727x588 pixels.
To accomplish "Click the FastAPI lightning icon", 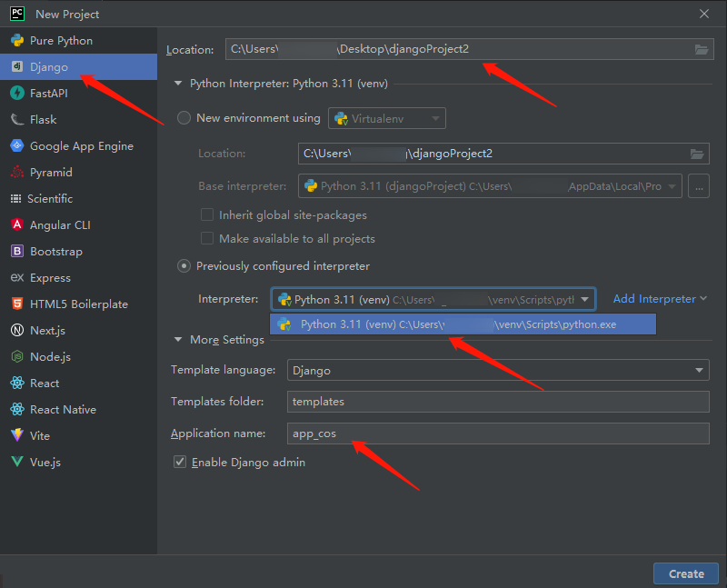I will click(x=17, y=94).
